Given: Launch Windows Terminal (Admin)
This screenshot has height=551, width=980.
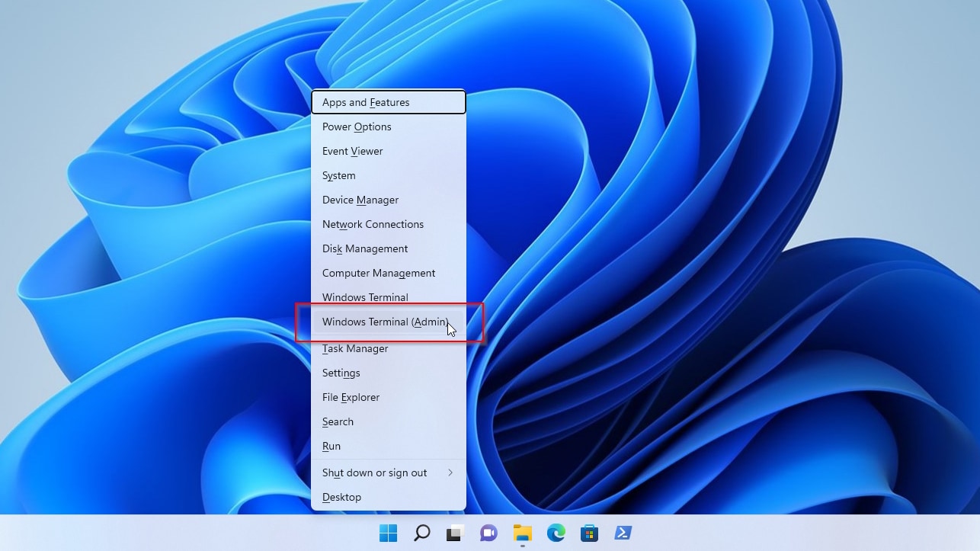Looking at the screenshot, I should tap(389, 322).
